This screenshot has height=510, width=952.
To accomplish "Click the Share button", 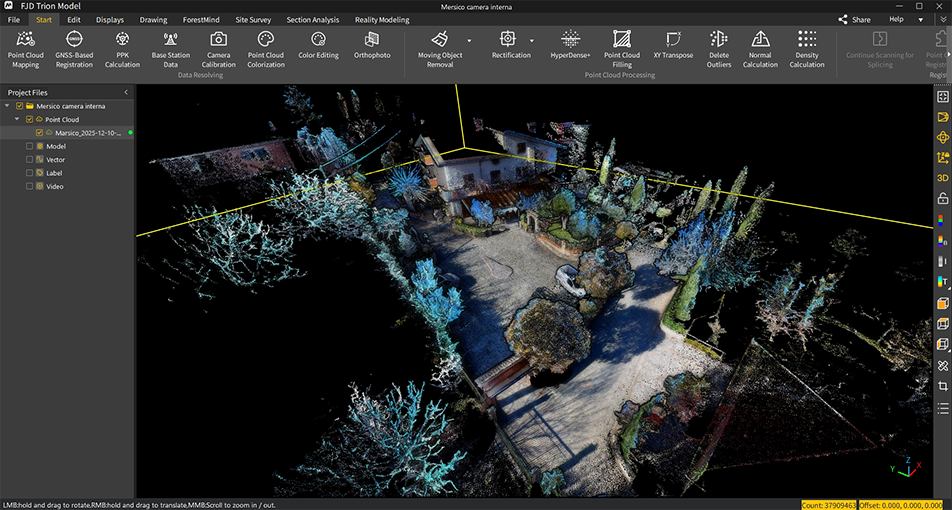I will point(855,19).
